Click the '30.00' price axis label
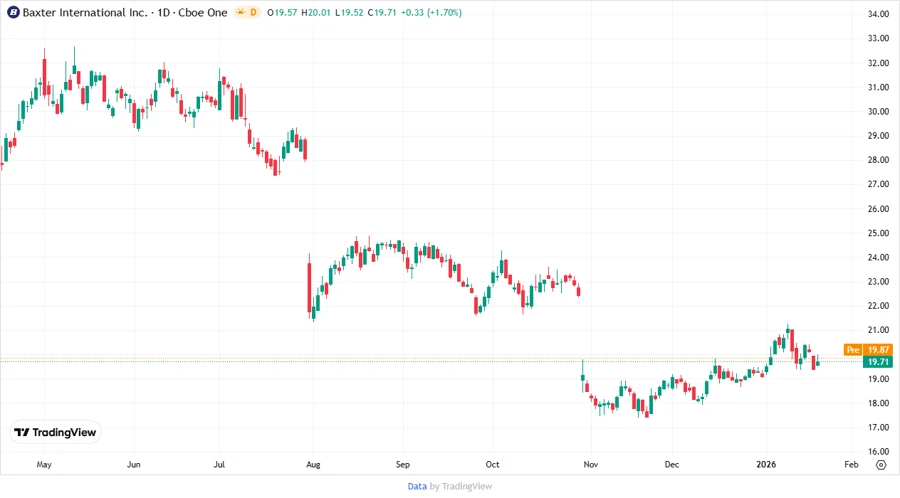 878,111
